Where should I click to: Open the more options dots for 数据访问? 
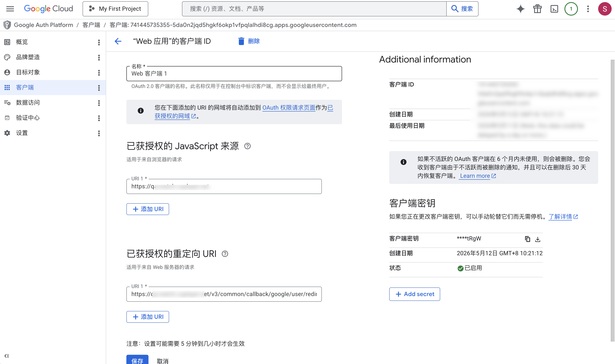click(x=99, y=103)
